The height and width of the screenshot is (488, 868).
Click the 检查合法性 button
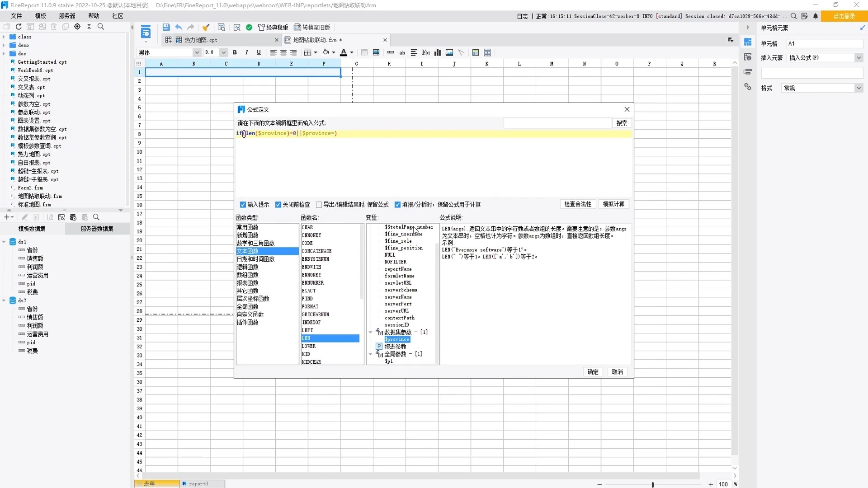(578, 204)
